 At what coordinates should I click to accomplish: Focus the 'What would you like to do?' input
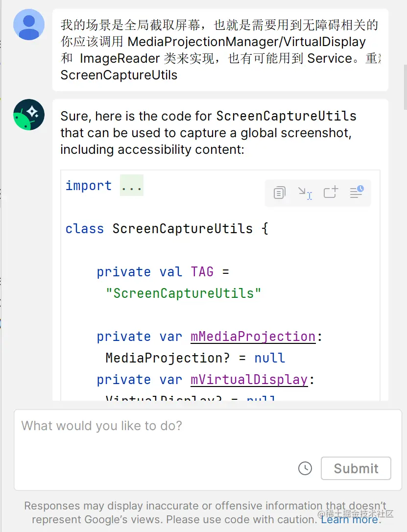208,450
